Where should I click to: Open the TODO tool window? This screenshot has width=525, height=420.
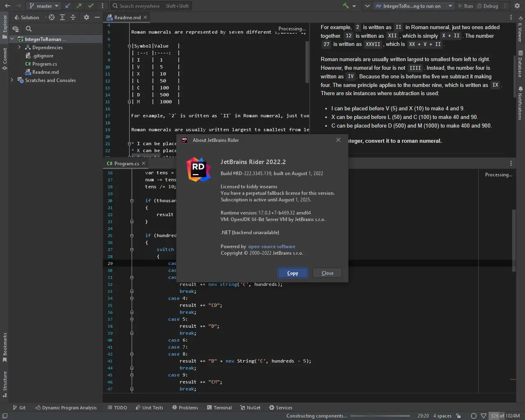pos(117,408)
